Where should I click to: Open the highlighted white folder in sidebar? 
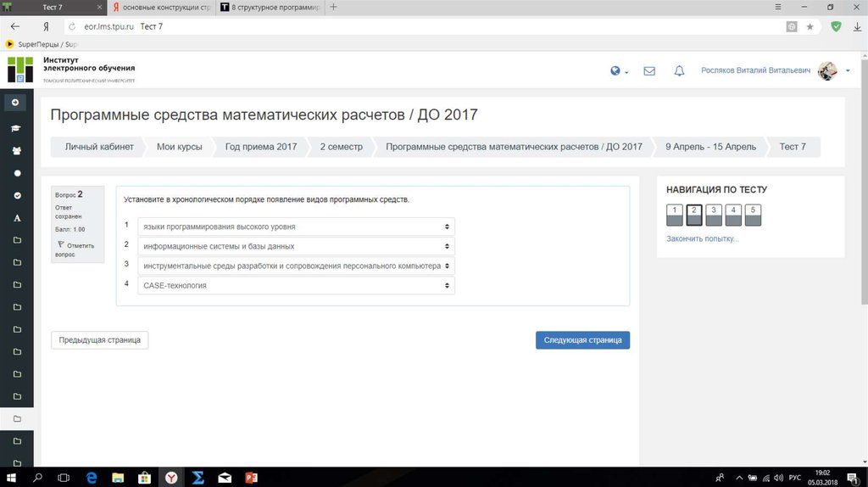[x=17, y=419]
